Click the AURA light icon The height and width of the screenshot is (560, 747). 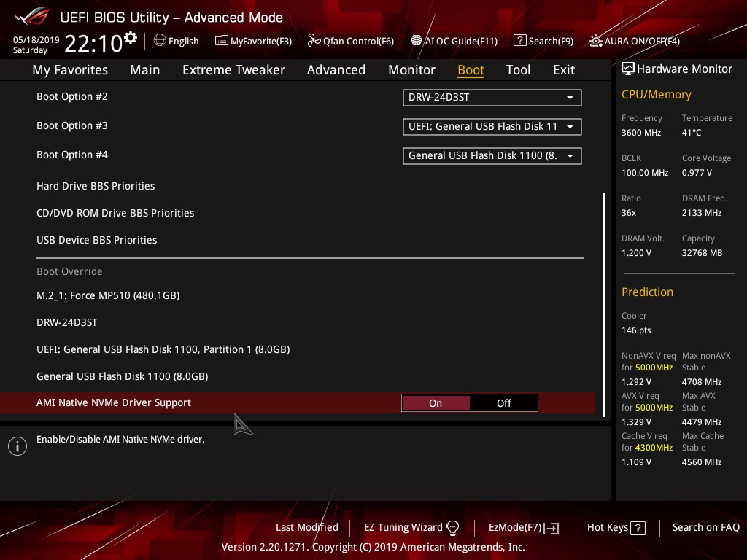click(x=595, y=41)
